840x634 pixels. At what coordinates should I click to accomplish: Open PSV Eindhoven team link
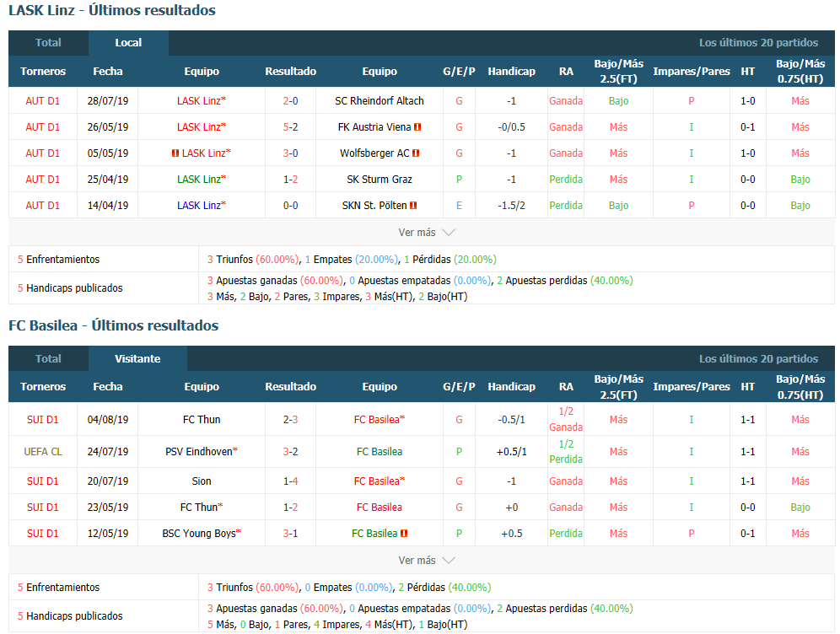coord(199,451)
